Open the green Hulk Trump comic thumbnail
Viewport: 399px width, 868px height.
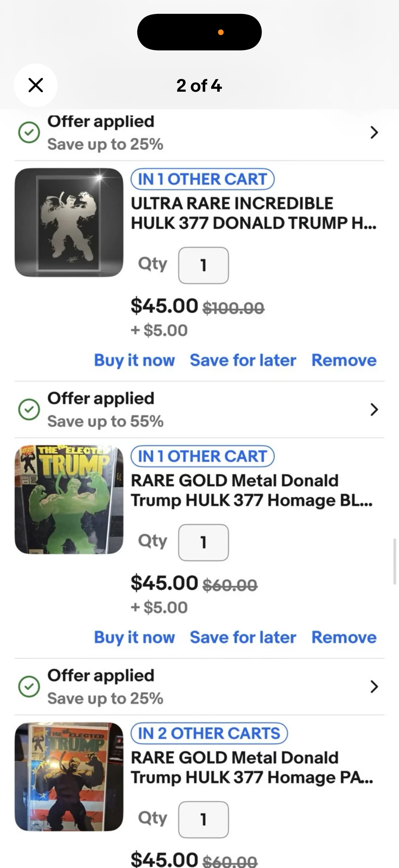coord(69,499)
